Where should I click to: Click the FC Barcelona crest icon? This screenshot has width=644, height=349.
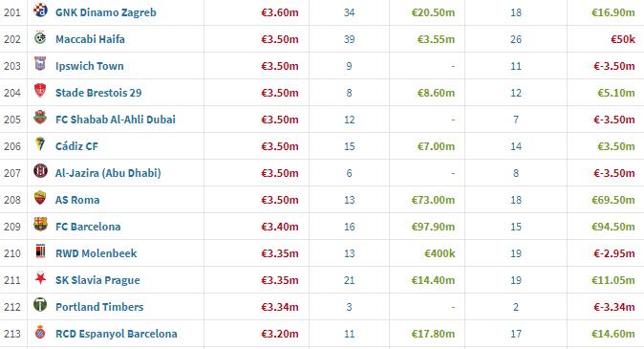pos(40,225)
